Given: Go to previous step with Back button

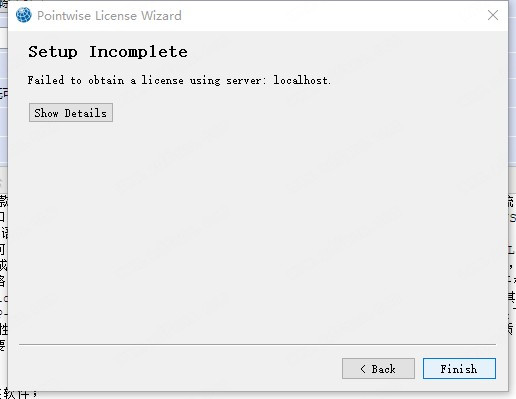Looking at the screenshot, I should [x=378, y=369].
